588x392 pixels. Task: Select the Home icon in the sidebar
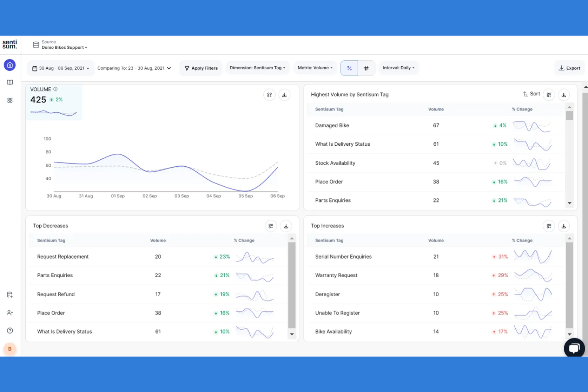coord(10,65)
